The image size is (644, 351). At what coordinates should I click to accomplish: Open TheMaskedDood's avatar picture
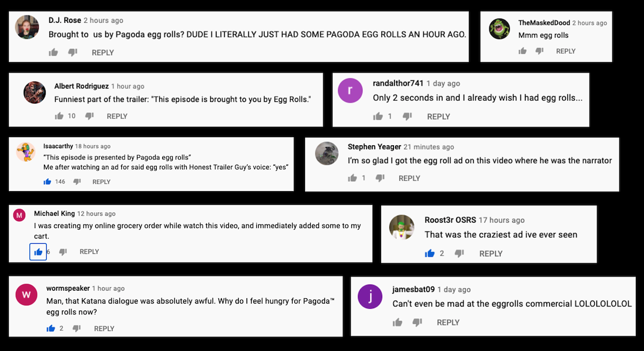499,29
